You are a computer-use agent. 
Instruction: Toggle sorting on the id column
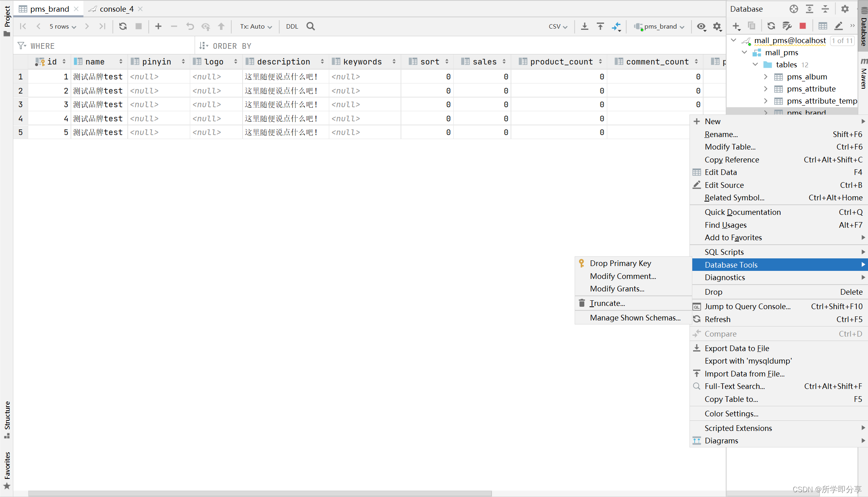tap(64, 61)
